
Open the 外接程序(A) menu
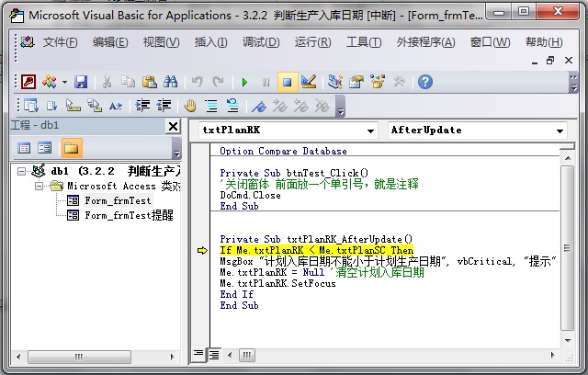pyautogui.click(x=426, y=42)
